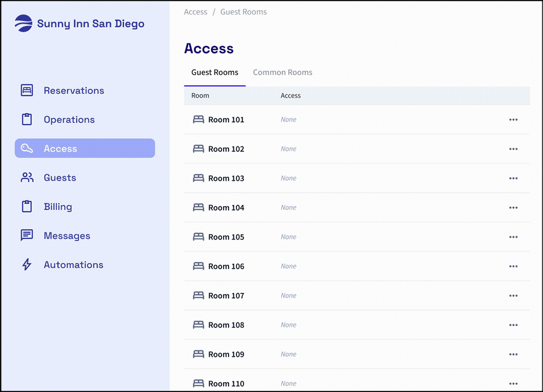The image size is (543, 392).
Task: Open the Messages page from sidebar
Action: click(x=67, y=236)
